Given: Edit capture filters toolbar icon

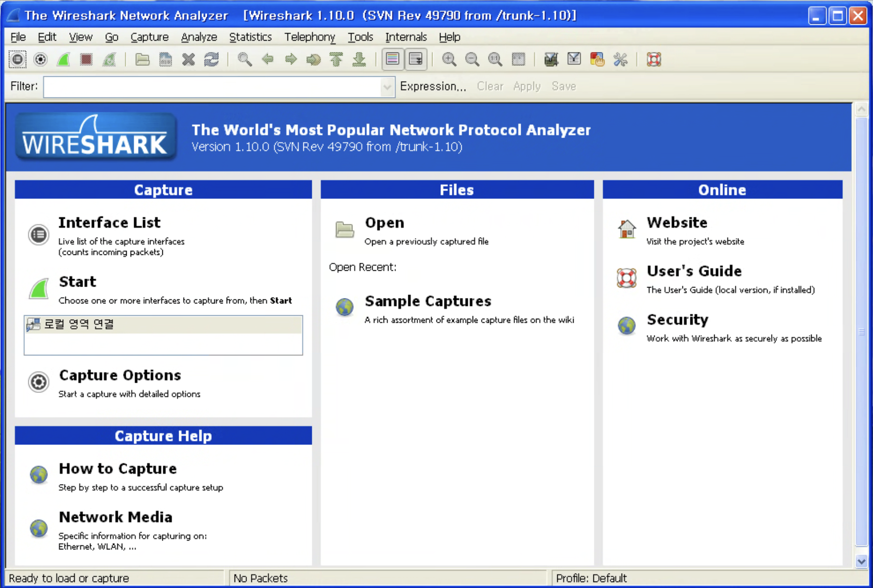Looking at the screenshot, I should tap(551, 60).
